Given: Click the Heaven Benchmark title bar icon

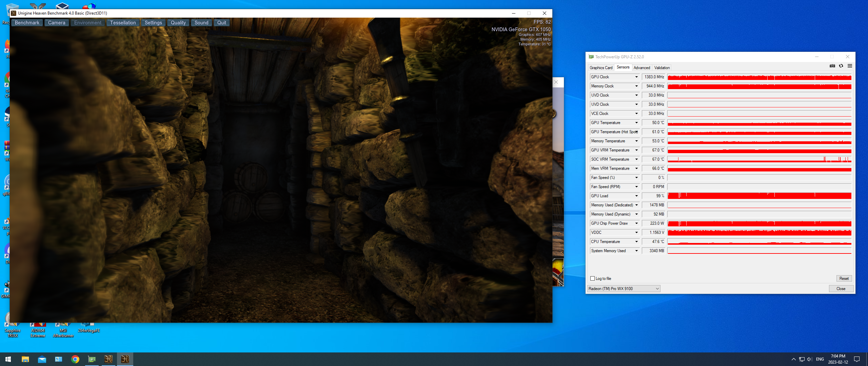Looking at the screenshot, I should pyautogui.click(x=14, y=13).
